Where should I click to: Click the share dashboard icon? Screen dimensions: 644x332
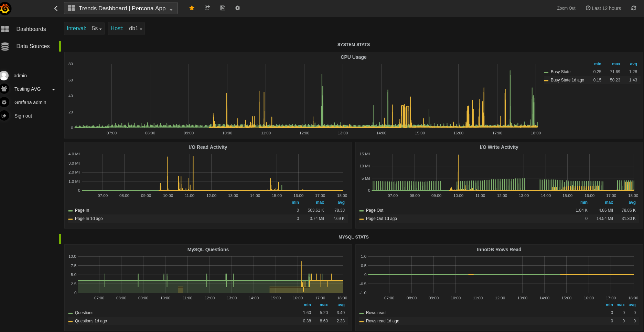pos(207,8)
